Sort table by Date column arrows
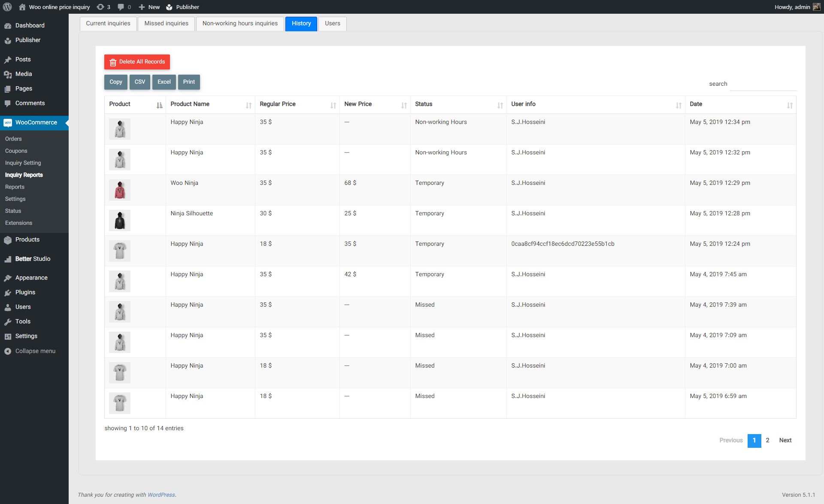824x504 pixels. (790, 105)
